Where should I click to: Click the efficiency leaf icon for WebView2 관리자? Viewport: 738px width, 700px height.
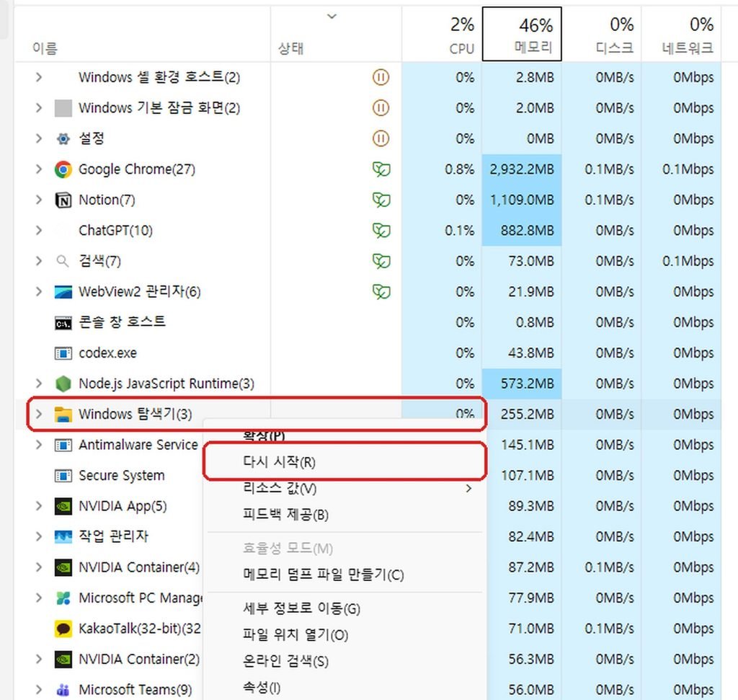(x=381, y=292)
